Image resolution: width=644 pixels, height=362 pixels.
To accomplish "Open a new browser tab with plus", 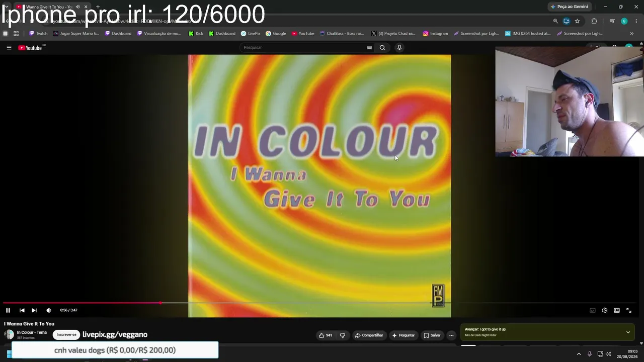I will pyautogui.click(x=98, y=7).
